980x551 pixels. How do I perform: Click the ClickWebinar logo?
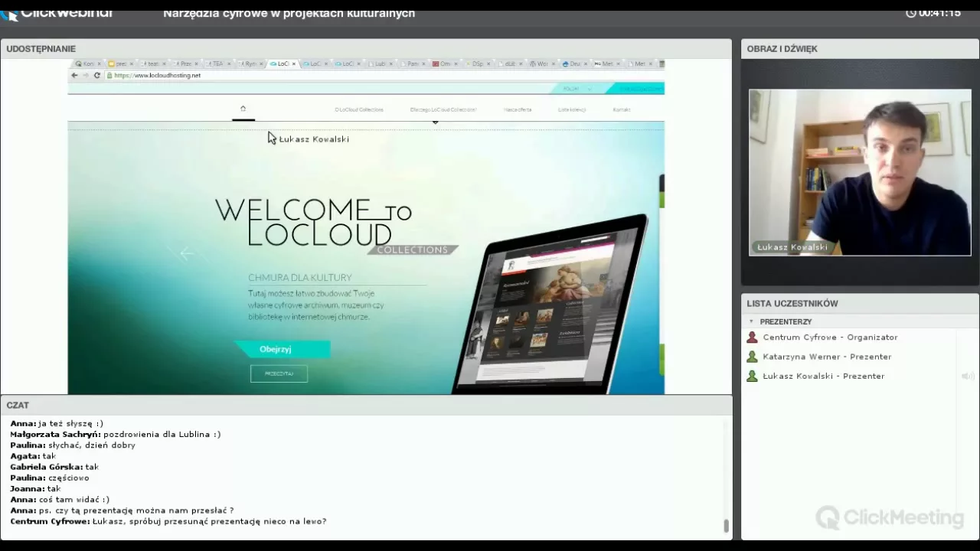(57, 13)
